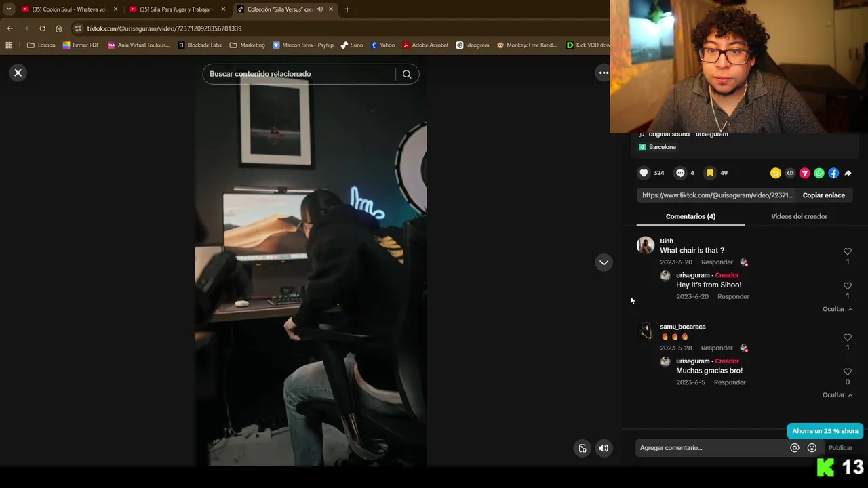
Task: Open the Marketing bookmarks folder
Action: 248,45
